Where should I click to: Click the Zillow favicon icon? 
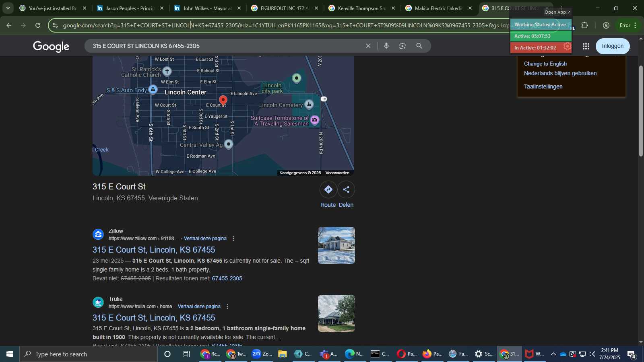point(98,234)
